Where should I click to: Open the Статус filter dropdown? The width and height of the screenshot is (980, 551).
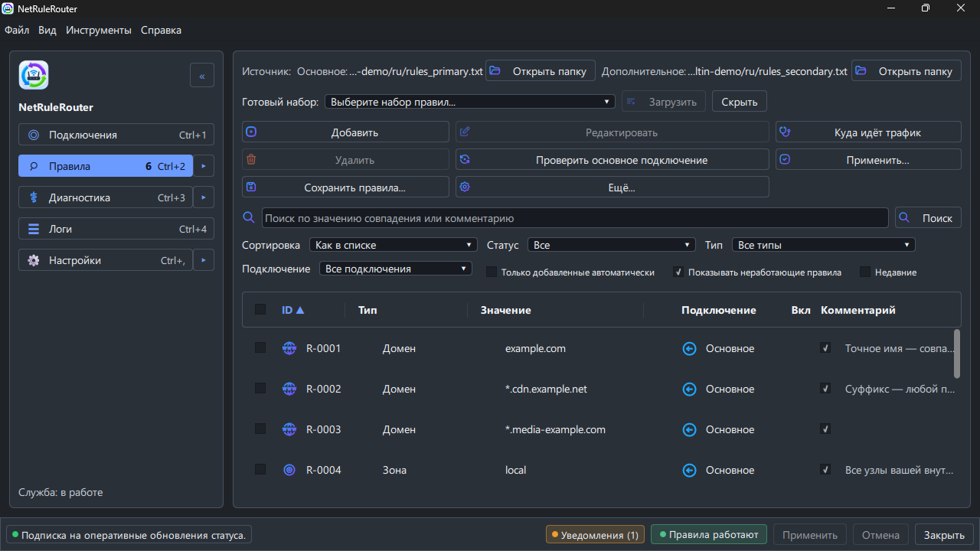point(612,245)
